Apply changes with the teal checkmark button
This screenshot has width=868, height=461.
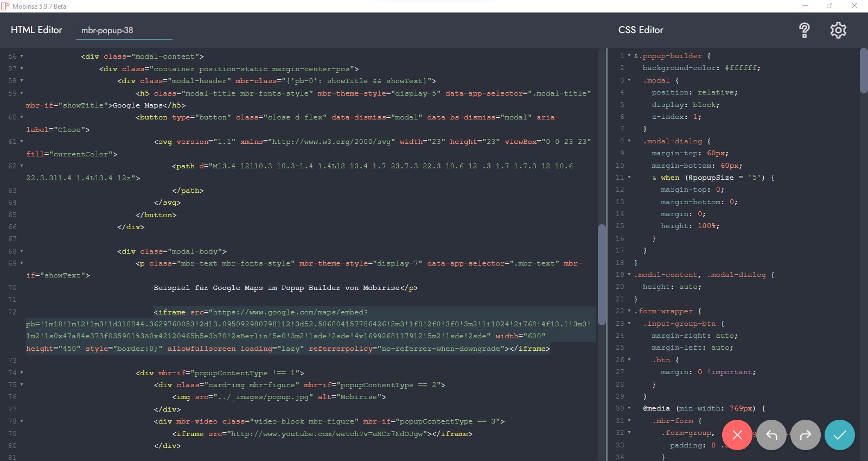point(839,435)
